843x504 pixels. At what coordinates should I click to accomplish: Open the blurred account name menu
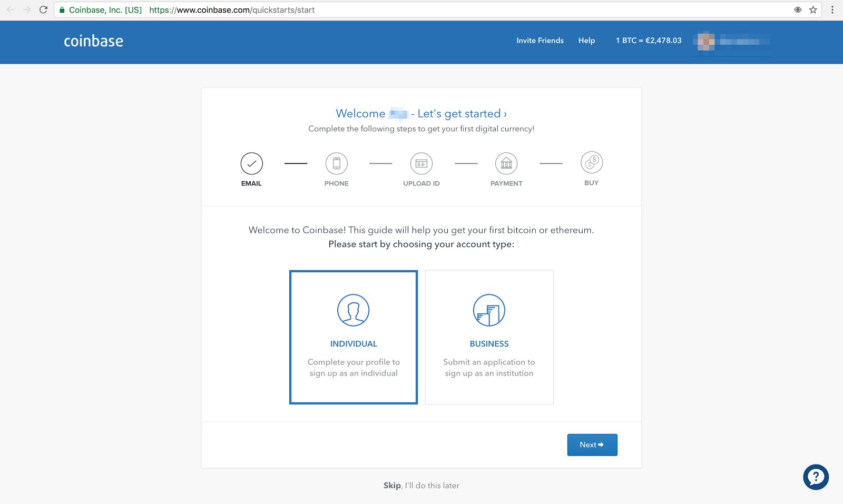744,41
